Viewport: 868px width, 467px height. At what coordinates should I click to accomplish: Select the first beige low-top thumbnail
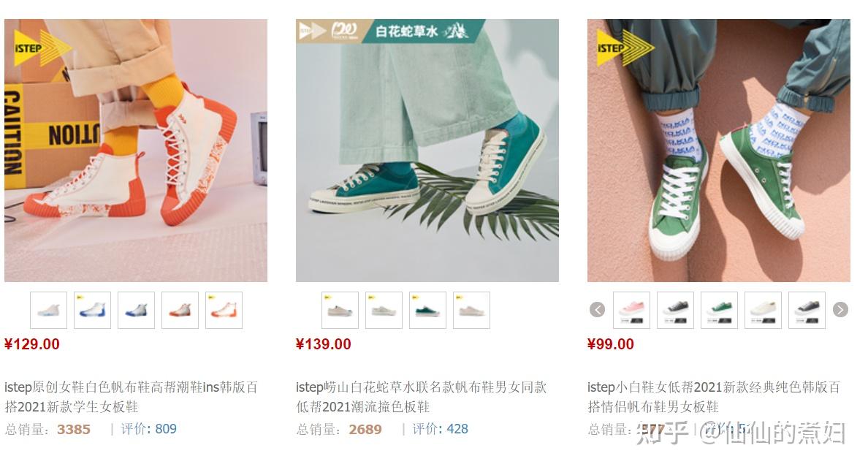coord(340,310)
